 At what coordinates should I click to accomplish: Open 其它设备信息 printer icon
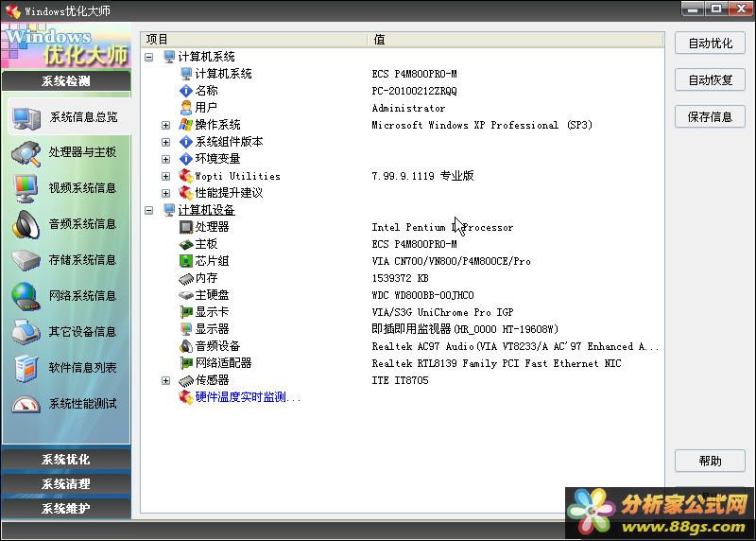tap(26, 332)
